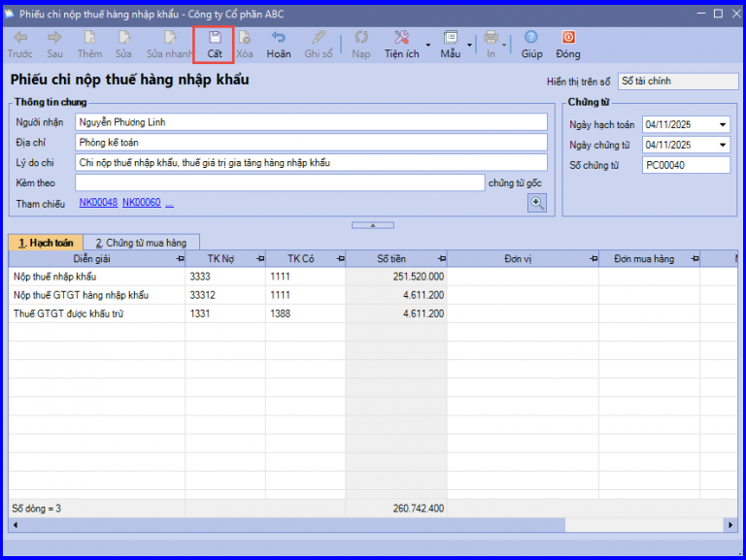Click the Địa chỉ field

coord(311,143)
